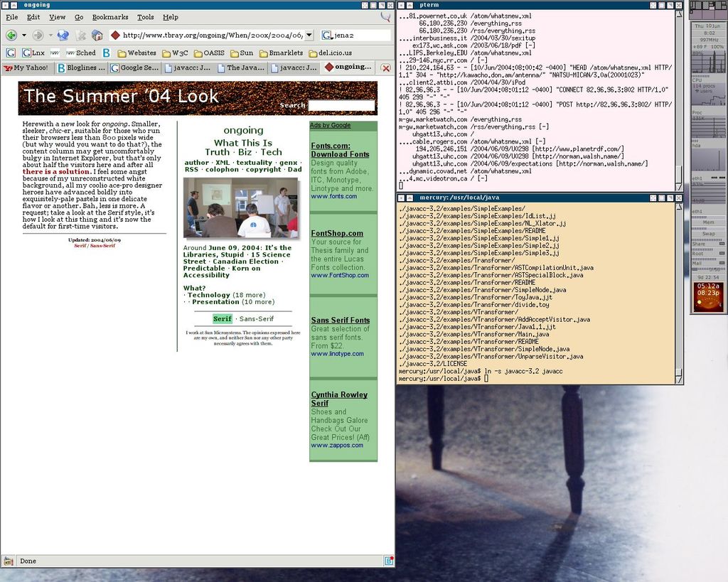This screenshot has width=728, height=582.
Task: Open the first Google bookmark icon
Action: click(x=11, y=53)
